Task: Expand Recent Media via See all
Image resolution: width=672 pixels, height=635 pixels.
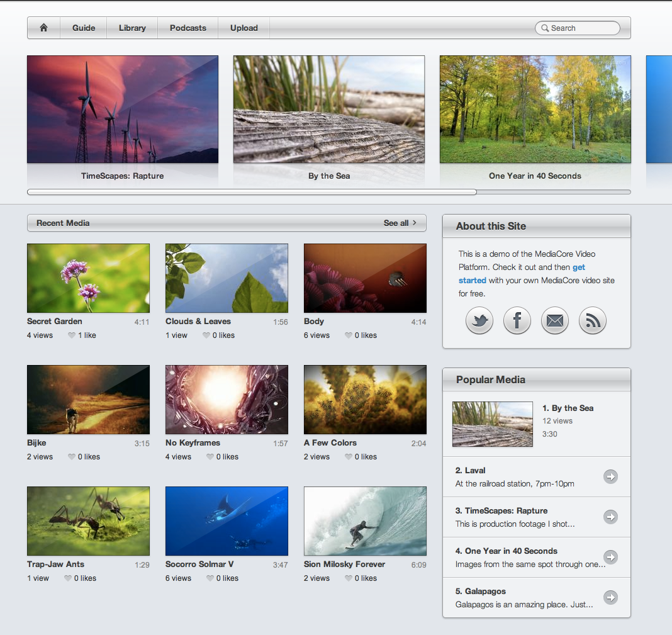Action: click(400, 223)
